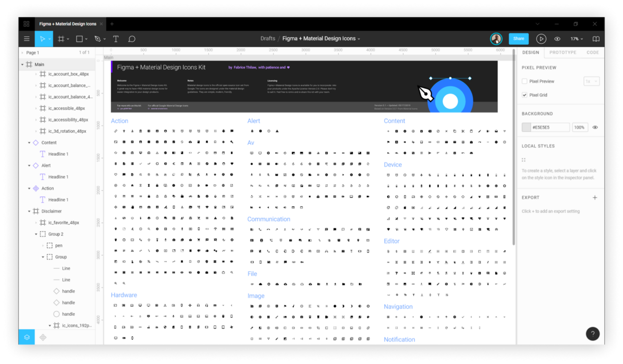623x364 pixels.
Task: Add an export setting with the plus button
Action: click(595, 197)
